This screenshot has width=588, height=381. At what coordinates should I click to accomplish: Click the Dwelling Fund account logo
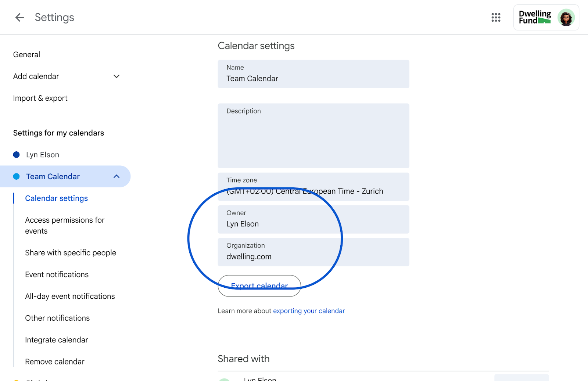coord(535,17)
